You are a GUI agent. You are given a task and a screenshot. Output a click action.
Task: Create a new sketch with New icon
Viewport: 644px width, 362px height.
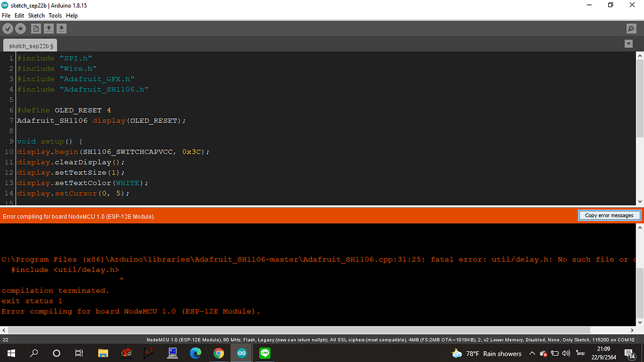pyautogui.click(x=36, y=28)
